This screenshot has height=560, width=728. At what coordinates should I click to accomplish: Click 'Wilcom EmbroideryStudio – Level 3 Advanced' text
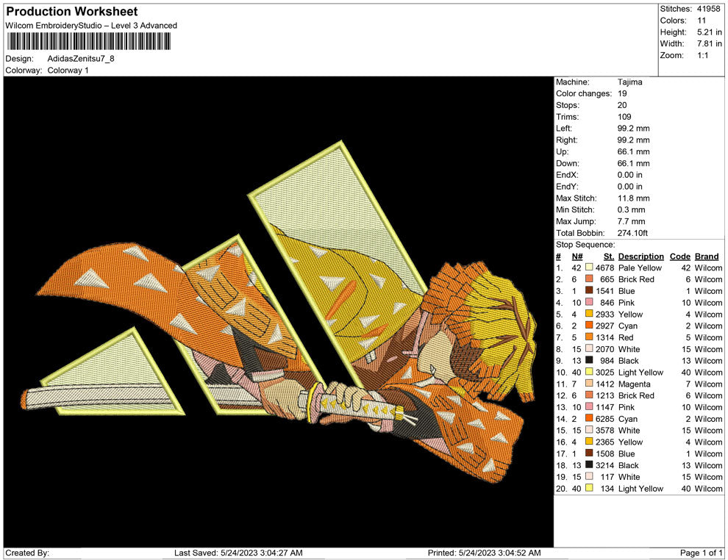click(x=91, y=26)
